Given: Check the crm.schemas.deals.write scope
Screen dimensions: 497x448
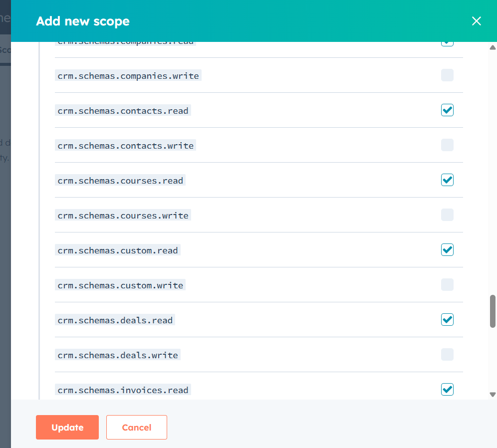Looking at the screenshot, I should [447, 354].
